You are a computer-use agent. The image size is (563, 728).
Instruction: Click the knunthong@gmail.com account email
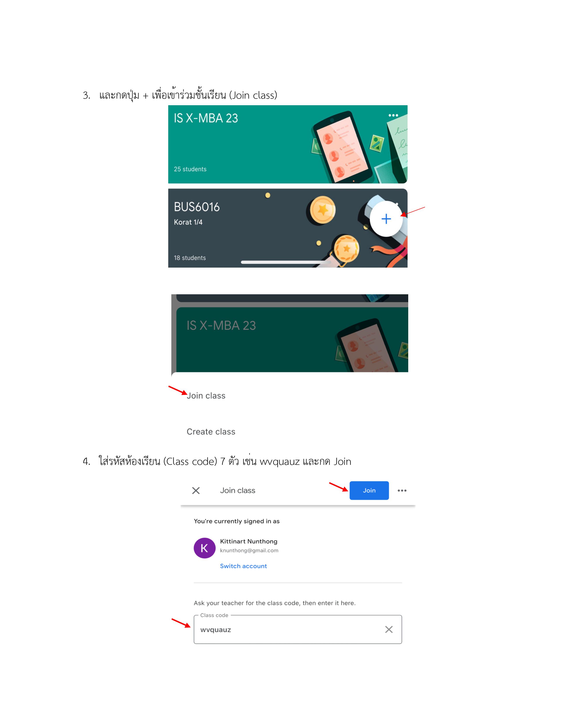click(249, 550)
